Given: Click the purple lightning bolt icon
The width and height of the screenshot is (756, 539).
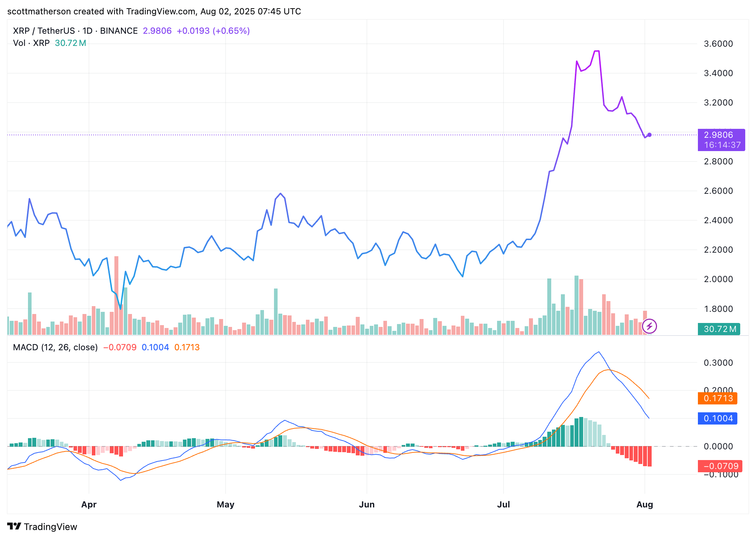Looking at the screenshot, I should coord(649,326).
